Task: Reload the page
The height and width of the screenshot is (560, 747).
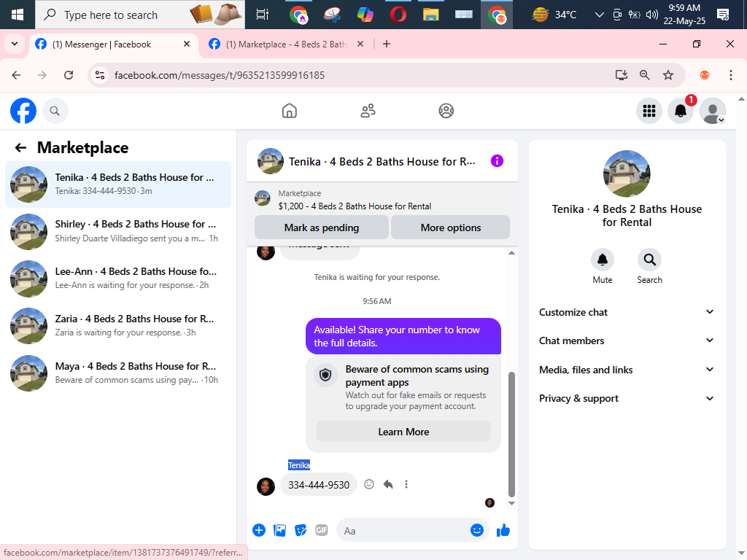Action: 69,75
